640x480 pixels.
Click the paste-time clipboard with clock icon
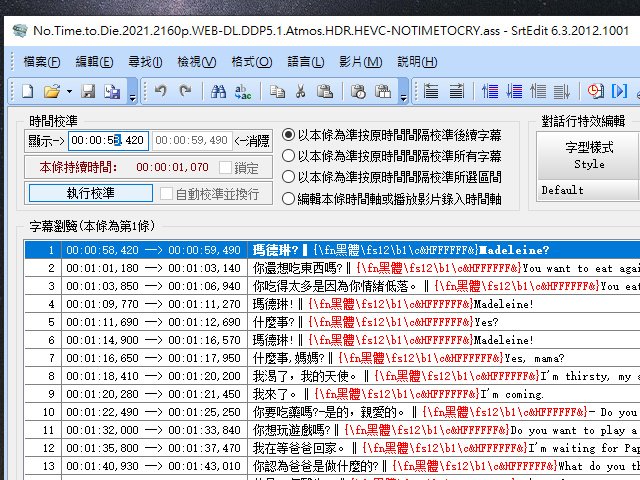click(x=358, y=91)
